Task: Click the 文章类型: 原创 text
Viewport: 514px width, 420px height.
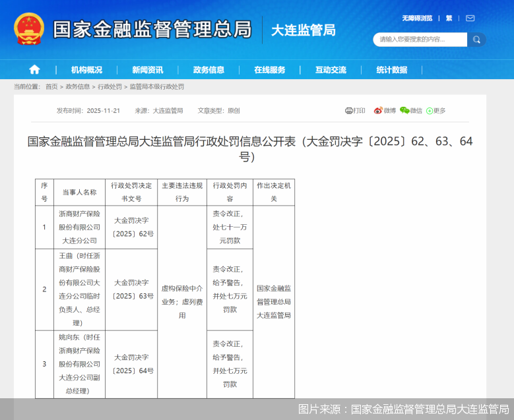Action: [218, 111]
